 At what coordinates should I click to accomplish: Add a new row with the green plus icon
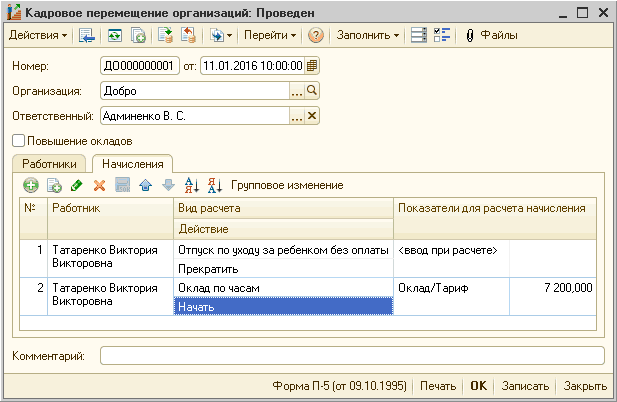31,185
